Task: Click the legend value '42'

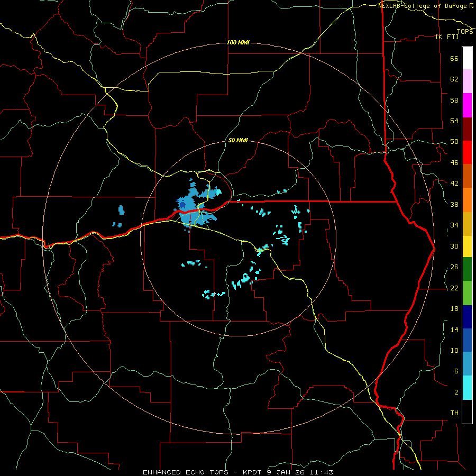Action: (x=454, y=184)
